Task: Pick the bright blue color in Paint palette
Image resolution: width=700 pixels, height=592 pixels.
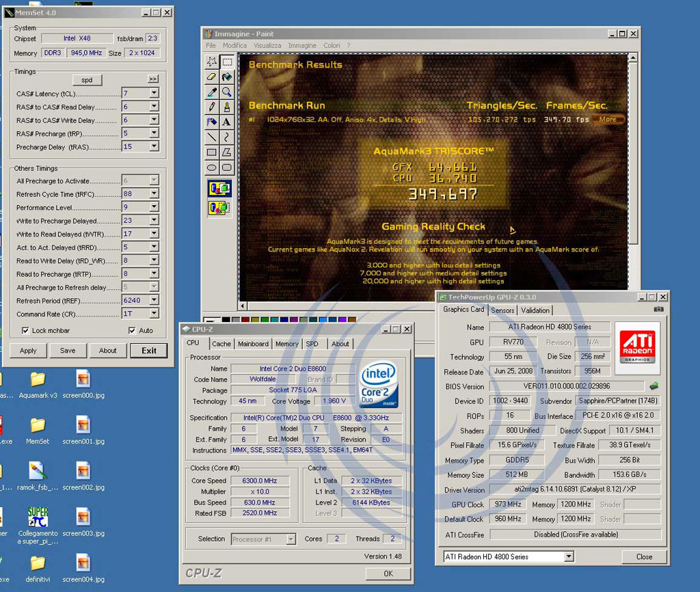Action: 323,320
